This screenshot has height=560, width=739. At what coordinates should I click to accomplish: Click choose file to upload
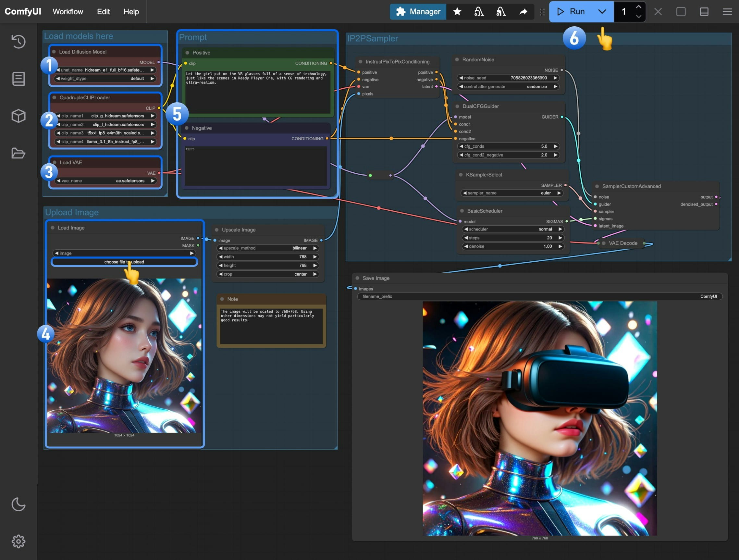point(124,262)
